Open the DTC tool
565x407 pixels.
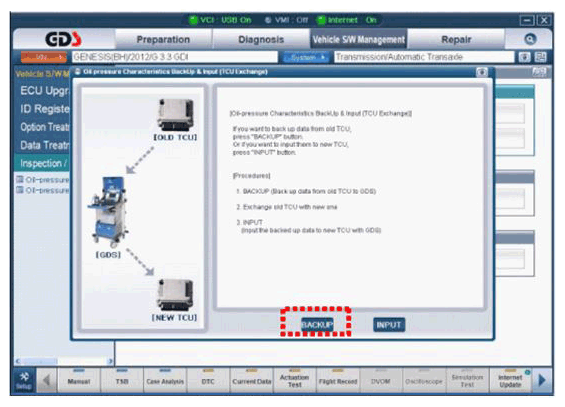coord(208,380)
